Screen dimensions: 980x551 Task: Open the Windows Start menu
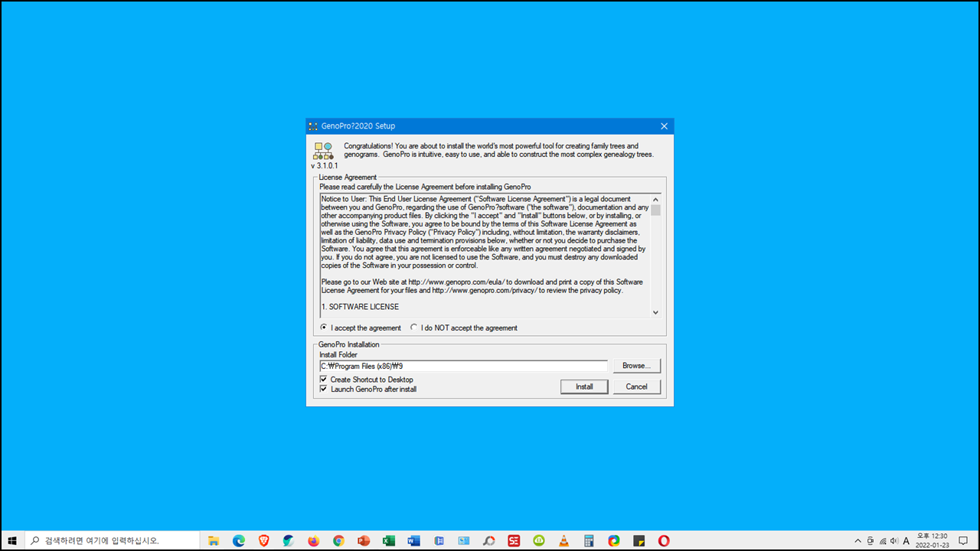pyautogui.click(x=12, y=540)
